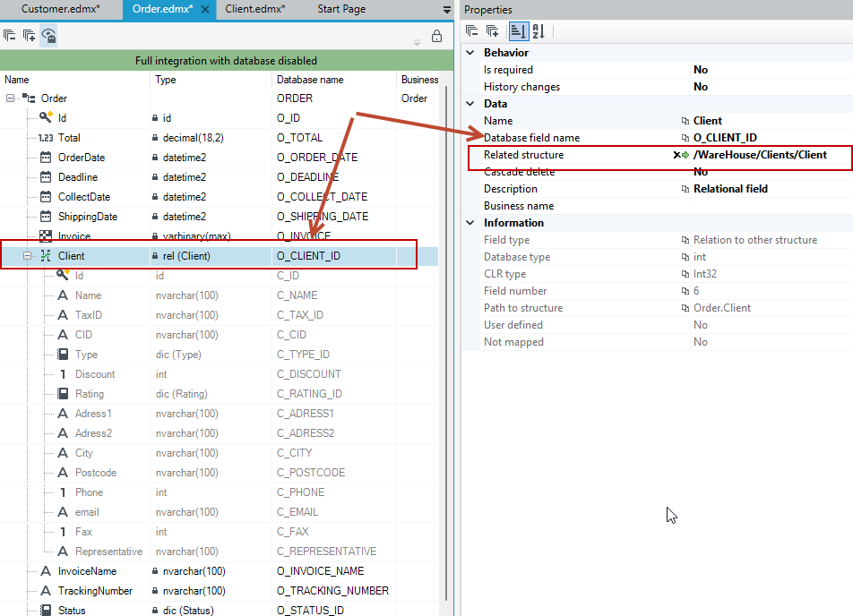Screen dimensions: 853x616
Task: Toggle the database integration cloud-lock icon
Action: click(48, 36)
